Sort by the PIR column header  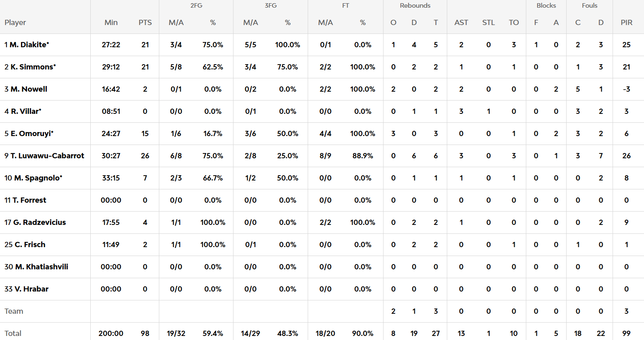pos(626,23)
